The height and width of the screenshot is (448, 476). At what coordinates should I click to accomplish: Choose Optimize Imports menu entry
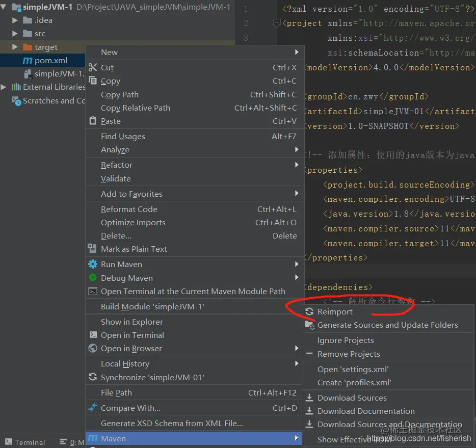click(x=195, y=223)
